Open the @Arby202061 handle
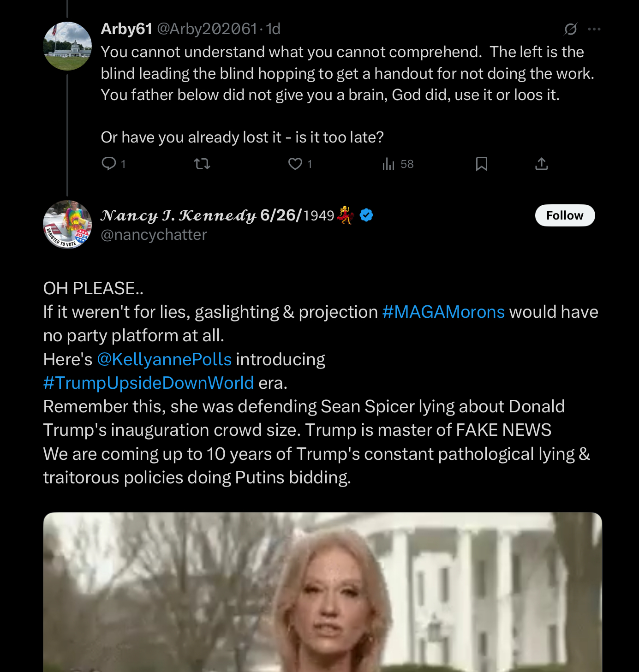 point(207,29)
